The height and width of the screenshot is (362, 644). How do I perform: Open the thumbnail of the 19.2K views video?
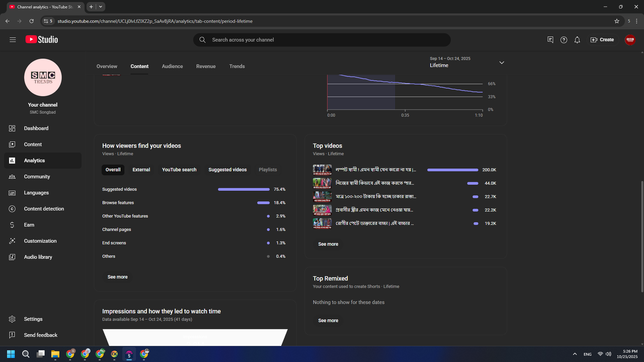(322, 223)
